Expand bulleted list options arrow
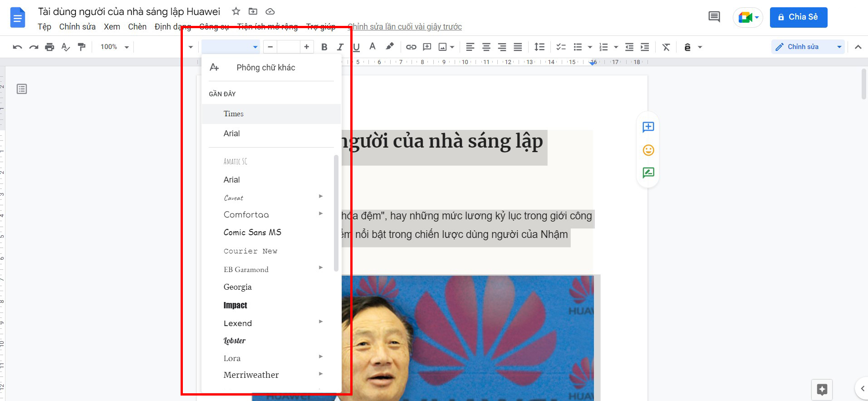The height and width of the screenshot is (401, 868). [x=590, y=47]
